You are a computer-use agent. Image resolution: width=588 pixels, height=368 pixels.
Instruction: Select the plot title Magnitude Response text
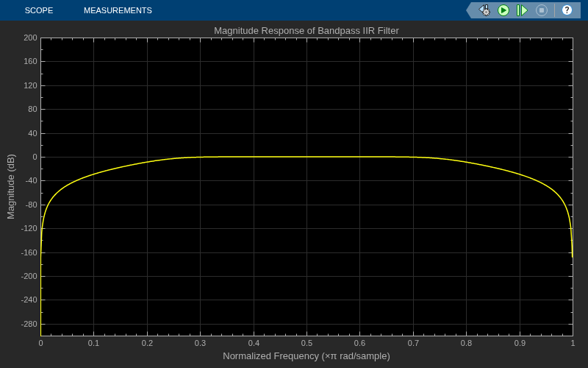point(306,31)
